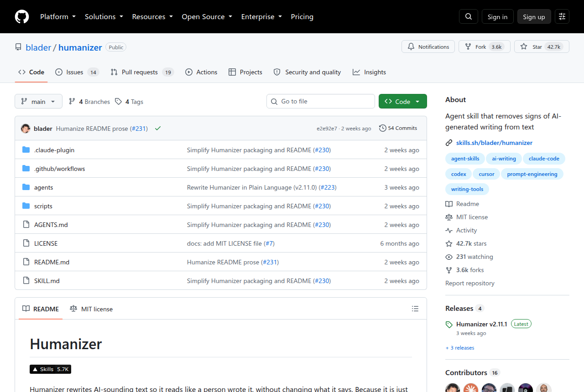
Task: Open the GitHub homepage logo
Action: (x=22, y=17)
